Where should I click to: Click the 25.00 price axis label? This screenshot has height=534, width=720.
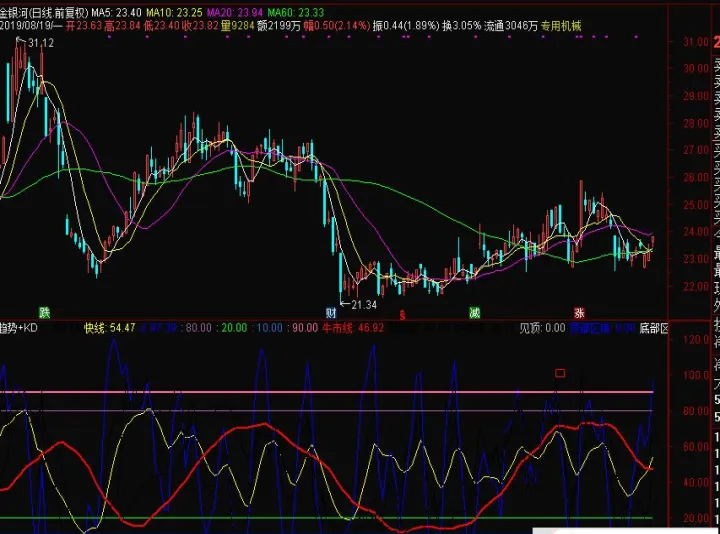tap(696, 205)
